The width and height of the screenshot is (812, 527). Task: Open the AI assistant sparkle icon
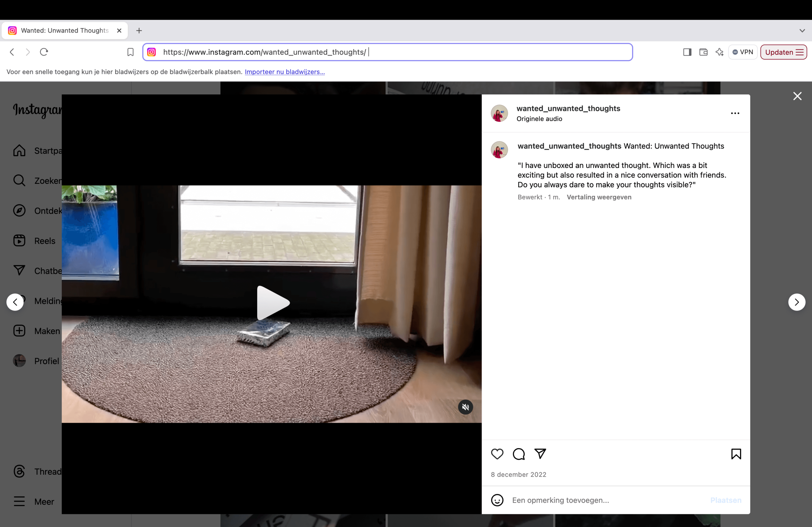pos(719,52)
